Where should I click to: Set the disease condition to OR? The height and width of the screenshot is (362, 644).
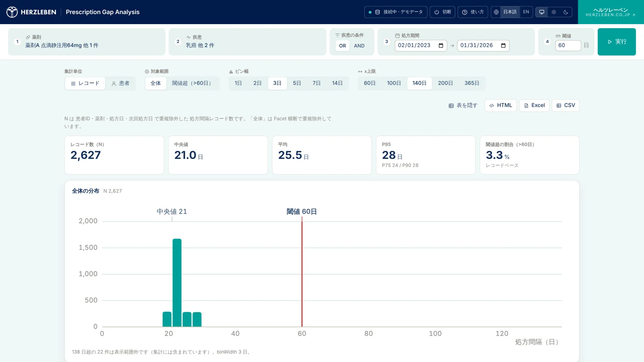[343, 46]
